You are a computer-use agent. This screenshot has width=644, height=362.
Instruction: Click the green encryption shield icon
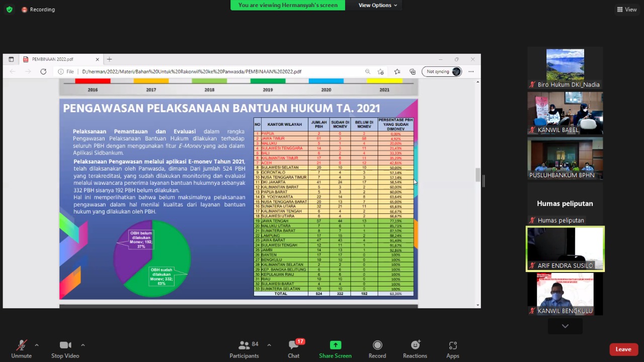coord(9,10)
